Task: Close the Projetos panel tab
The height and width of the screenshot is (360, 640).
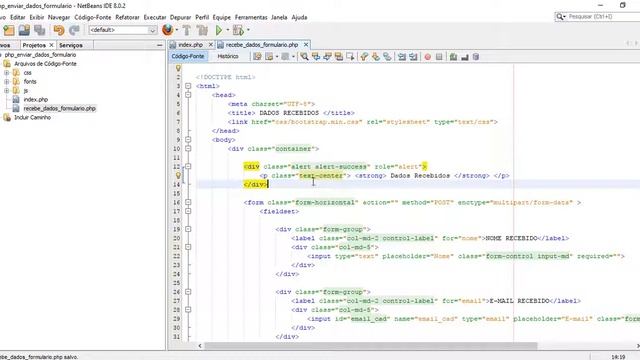Action: [x=51, y=45]
